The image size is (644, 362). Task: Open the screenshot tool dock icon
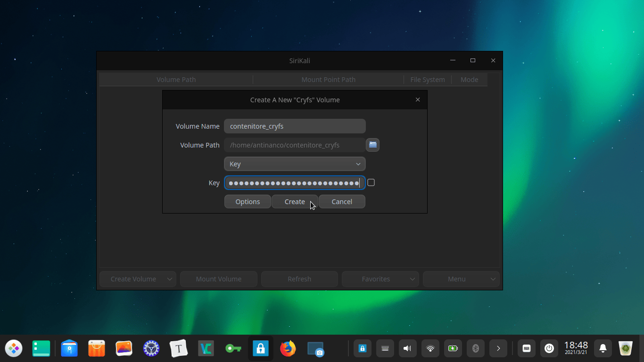315,349
